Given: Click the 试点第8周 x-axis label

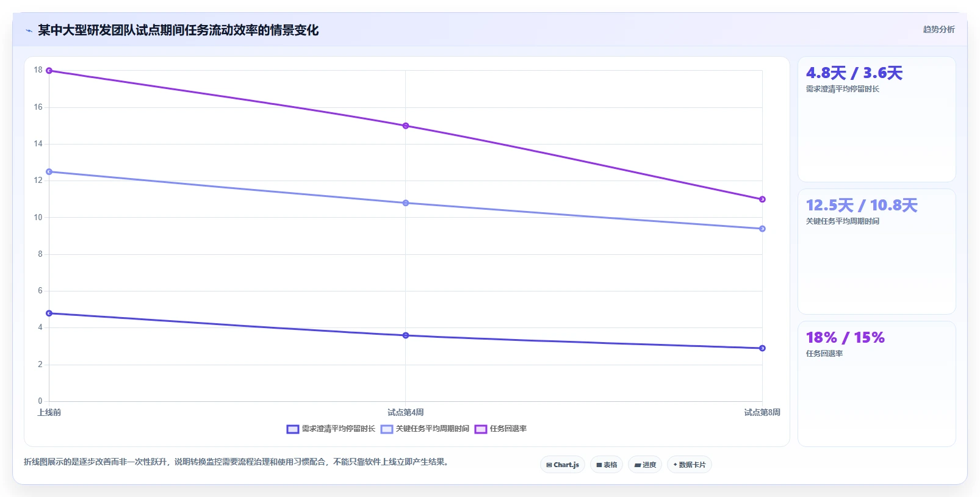Looking at the screenshot, I should coord(762,413).
